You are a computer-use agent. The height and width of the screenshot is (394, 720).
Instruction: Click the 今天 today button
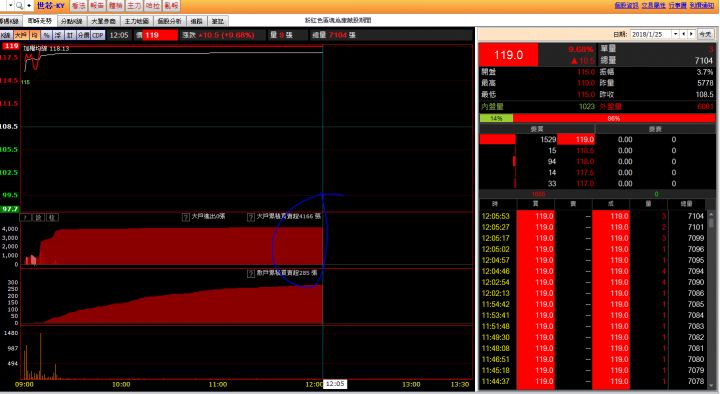click(705, 34)
